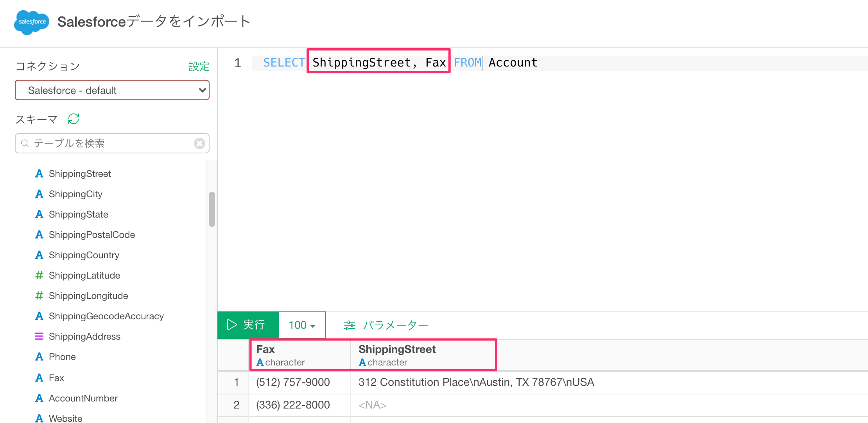
Task: Click the sliders icon next to パラメーター
Action: click(350, 325)
